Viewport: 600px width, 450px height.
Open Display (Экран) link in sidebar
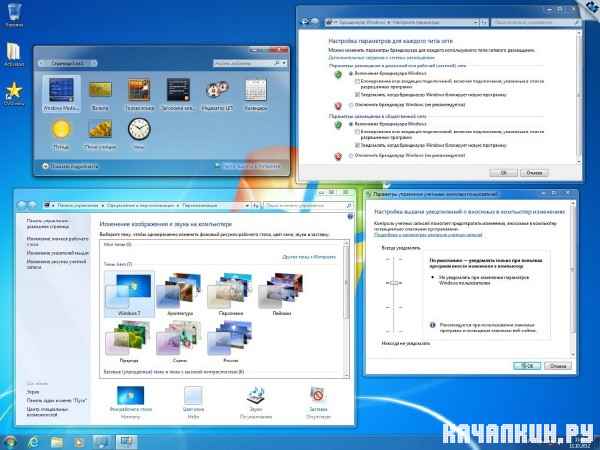pos(33,392)
